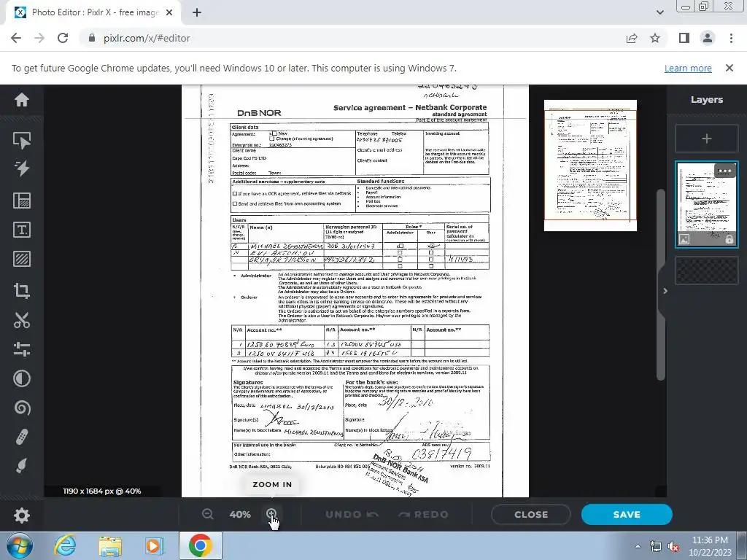Switch to the Photo Editor Pixlr tab
The height and width of the screenshot is (560, 747).
pos(93,12)
